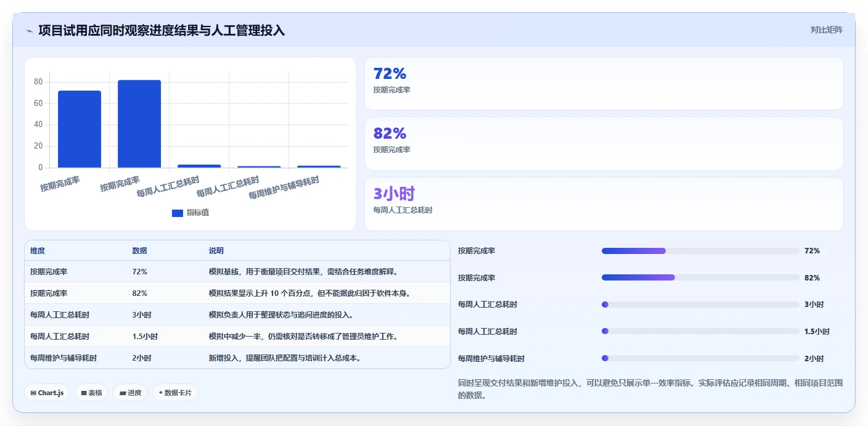Click the second-tallest bar in the chart
The height and width of the screenshot is (426, 868).
[80, 129]
